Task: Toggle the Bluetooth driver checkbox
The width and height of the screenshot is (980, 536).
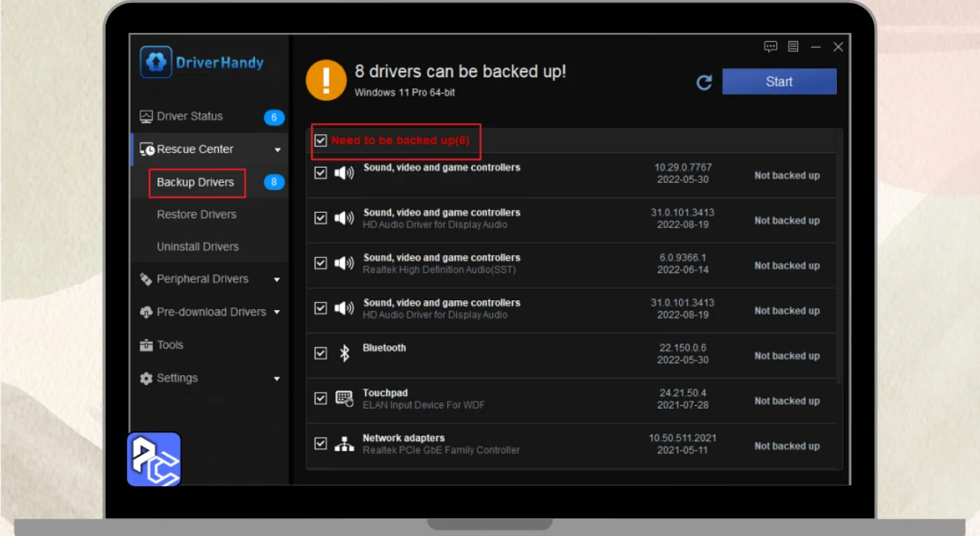Action: pyautogui.click(x=321, y=353)
